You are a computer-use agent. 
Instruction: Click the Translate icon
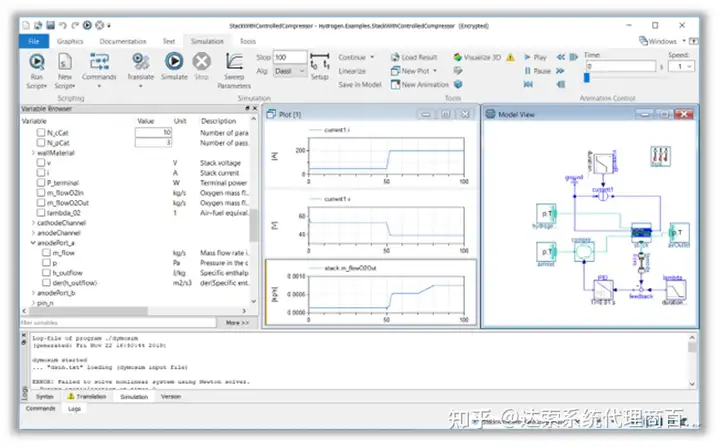[140, 63]
